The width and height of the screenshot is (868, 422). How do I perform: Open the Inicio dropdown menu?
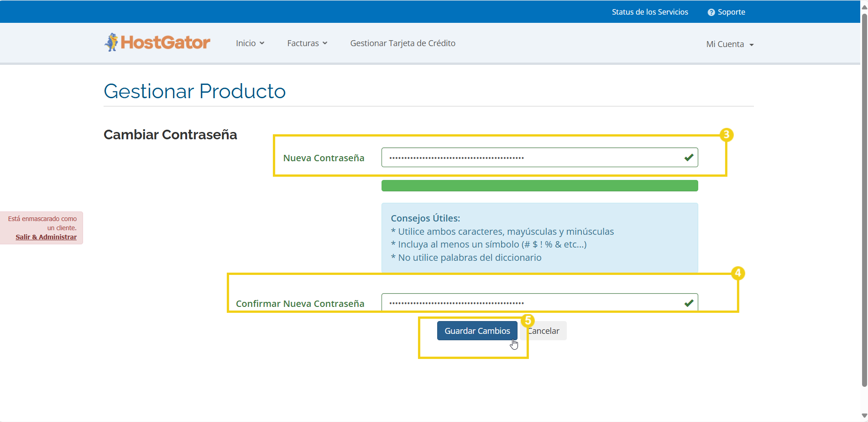(x=250, y=43)
